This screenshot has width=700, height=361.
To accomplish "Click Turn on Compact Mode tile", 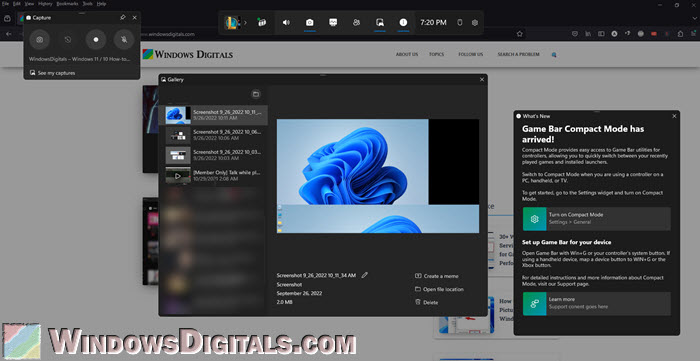I will coord(596,219).
